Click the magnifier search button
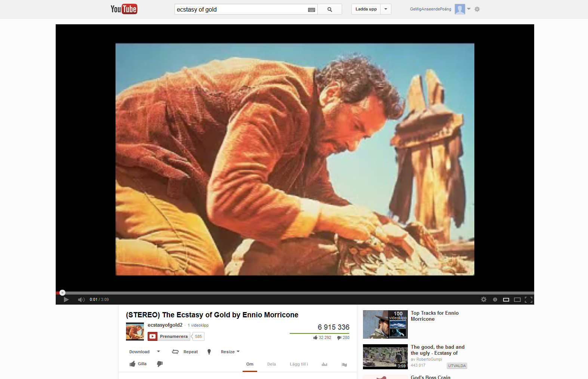The width and height of the screenshot is (588, 379). (x=330, y=9)
